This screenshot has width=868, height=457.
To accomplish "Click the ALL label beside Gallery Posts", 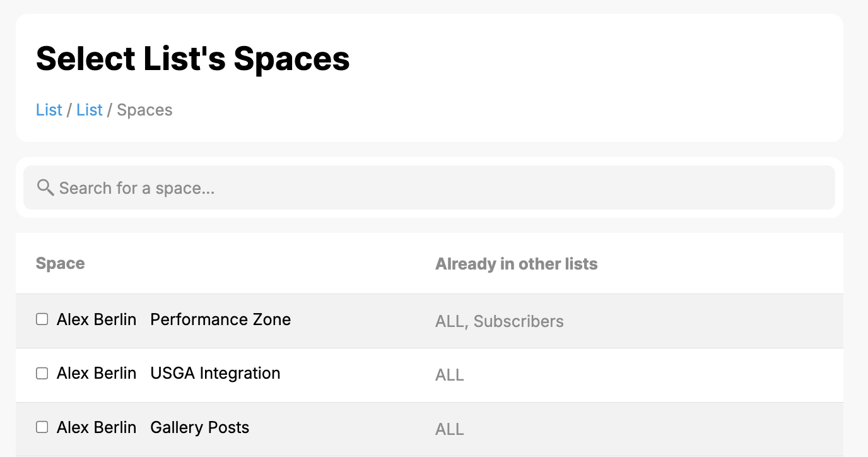I will [449, 429].
